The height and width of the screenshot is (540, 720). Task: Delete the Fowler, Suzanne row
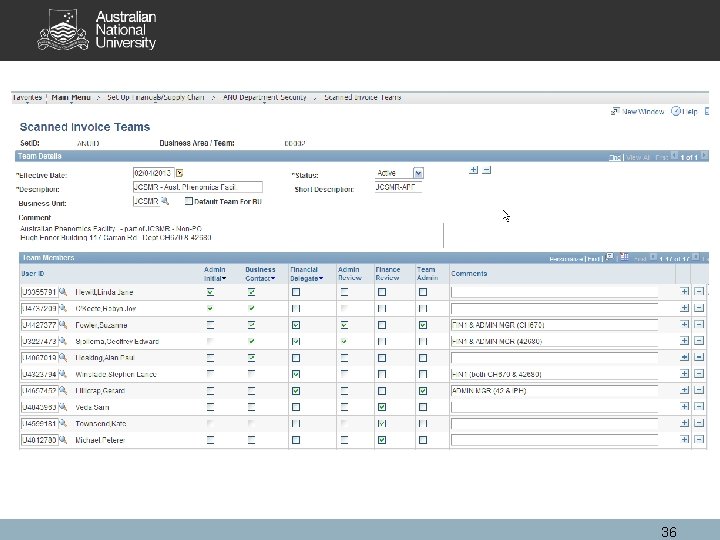coord(699,325)
